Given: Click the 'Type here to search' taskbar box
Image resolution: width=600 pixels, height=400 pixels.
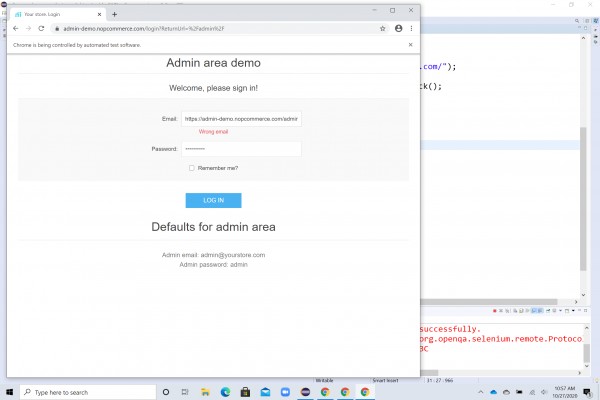Looking at the screenshot, I should click(x=88, y=392).
